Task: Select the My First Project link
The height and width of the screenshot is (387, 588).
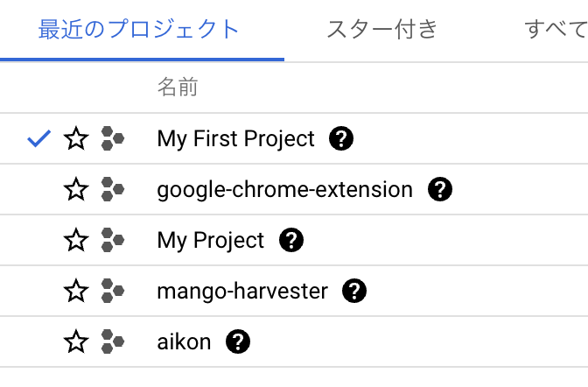Action: tap(236, 139)
